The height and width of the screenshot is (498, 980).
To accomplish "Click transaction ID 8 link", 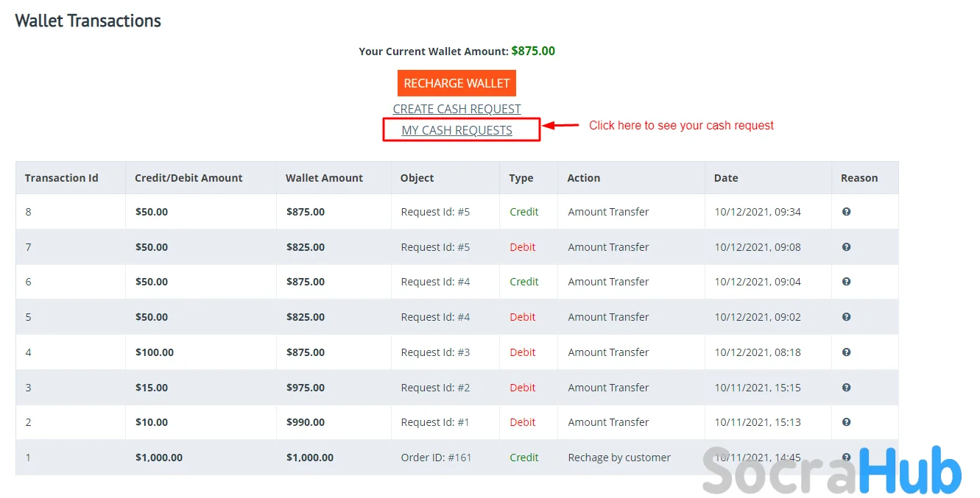I will (x=29, y=212).
